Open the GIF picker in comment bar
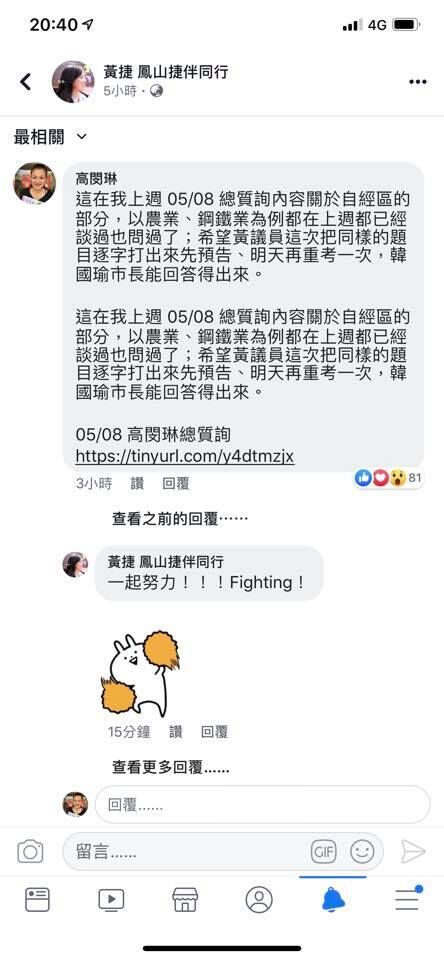Image resolution: width=444 pixels, height=960 pixels. [x=323, y=852]
